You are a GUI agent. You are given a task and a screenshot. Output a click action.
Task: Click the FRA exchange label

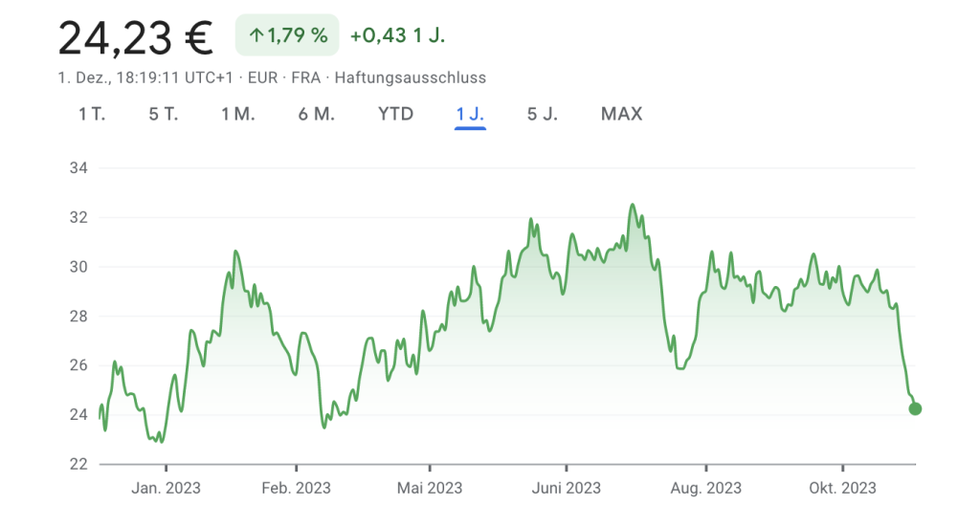coord(305,78)
